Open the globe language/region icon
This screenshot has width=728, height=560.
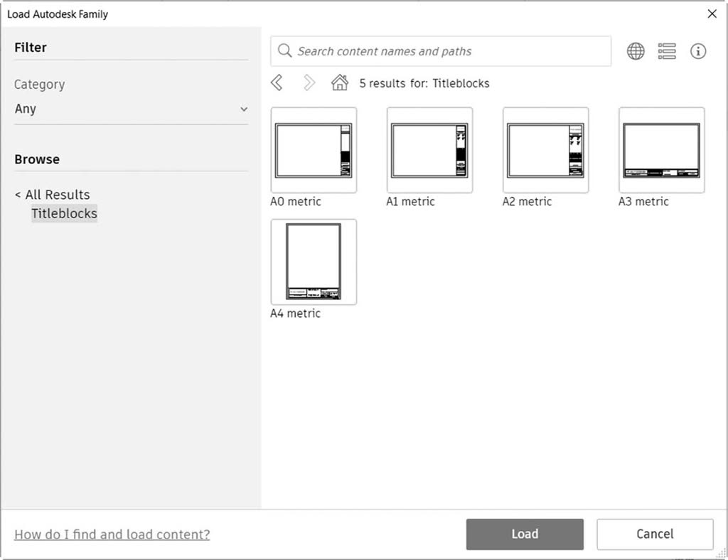point(636,51)
